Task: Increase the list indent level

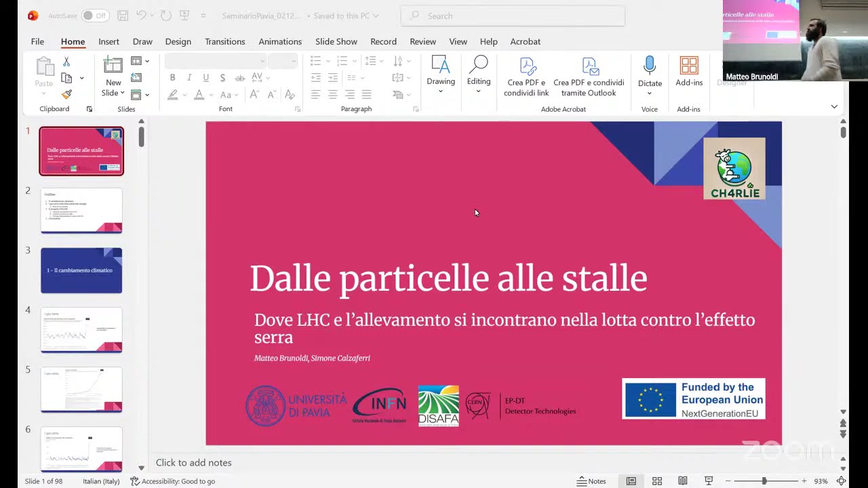Action: point(333,78)
